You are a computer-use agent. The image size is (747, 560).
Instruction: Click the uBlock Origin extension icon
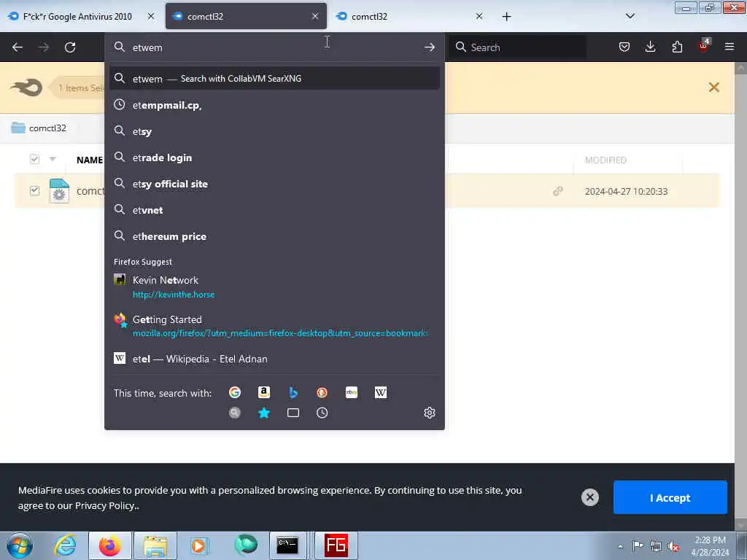click(704, 46)
